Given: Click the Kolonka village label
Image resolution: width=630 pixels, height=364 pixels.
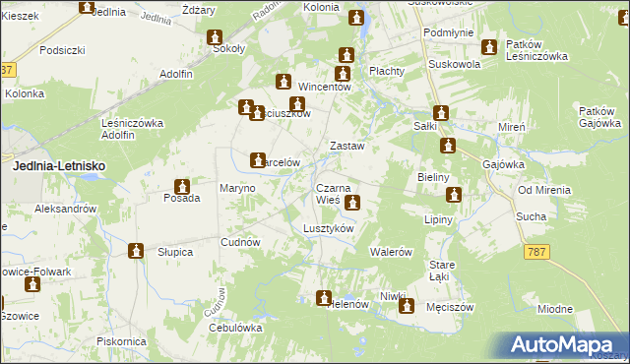Looking at the screenshot, I should pyautogui.click(x=25, y=93).
